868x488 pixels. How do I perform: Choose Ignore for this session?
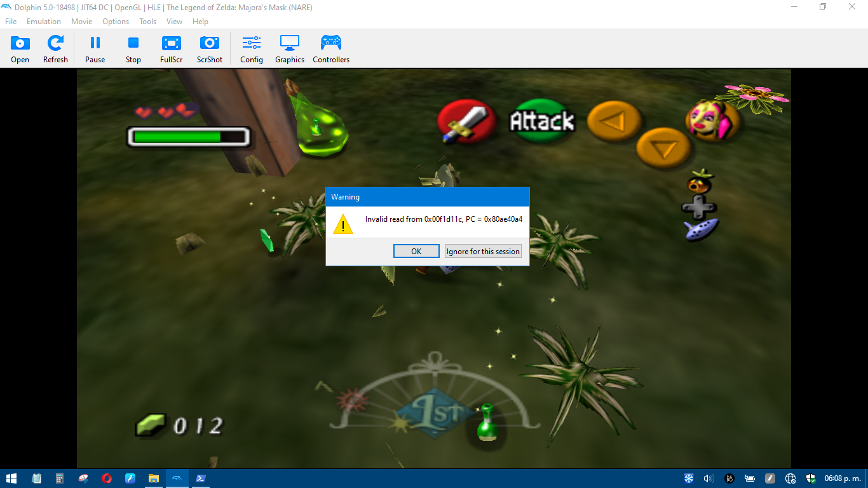click(483, 251)
